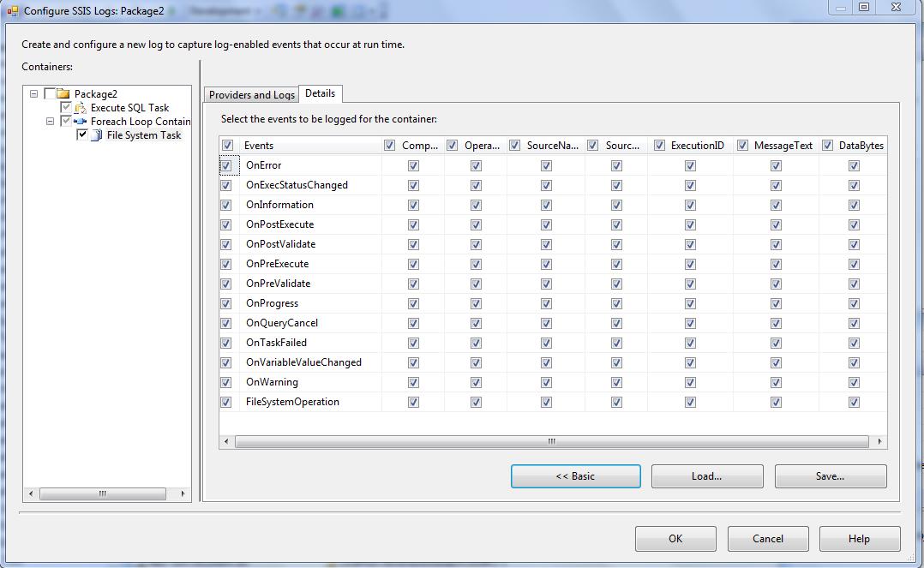Image resolution: width=924 pixels, height=568 pixels.
Task: Toggle MessageText column header checkbox
Action: click(x=742, y=146)
